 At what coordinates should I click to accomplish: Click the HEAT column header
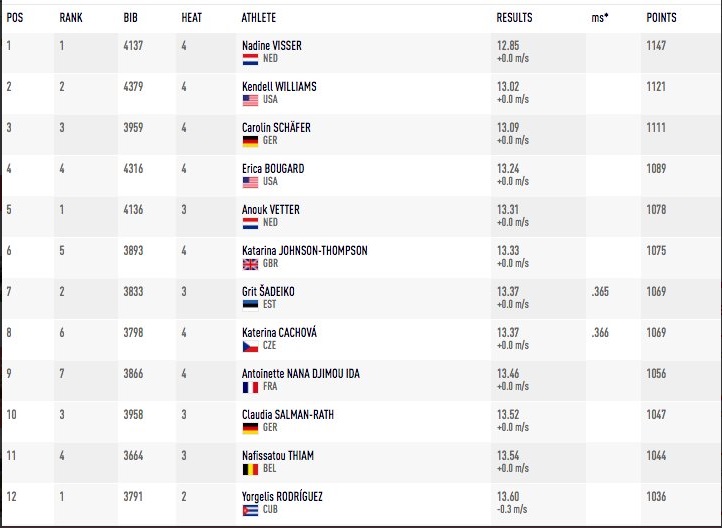point(192,18)
